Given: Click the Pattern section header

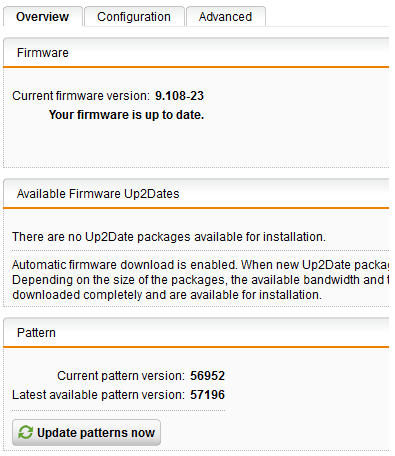Looking at the screenshot, I should click(196, 333).
